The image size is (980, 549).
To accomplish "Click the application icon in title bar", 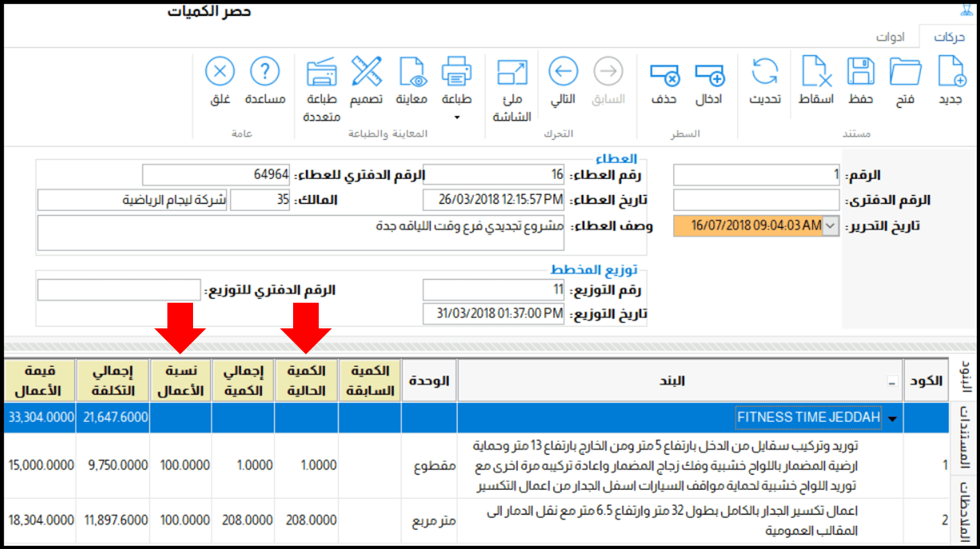I will [x=967, y=10].
